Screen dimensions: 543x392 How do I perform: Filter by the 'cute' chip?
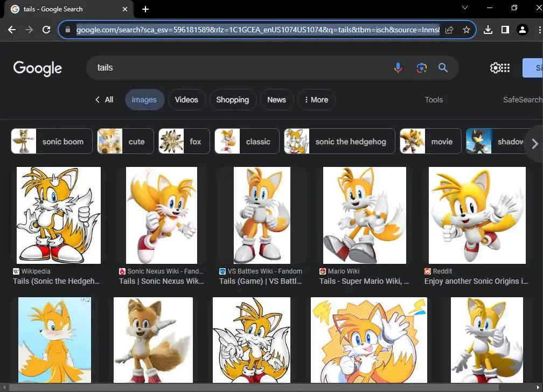pos(126,141)
